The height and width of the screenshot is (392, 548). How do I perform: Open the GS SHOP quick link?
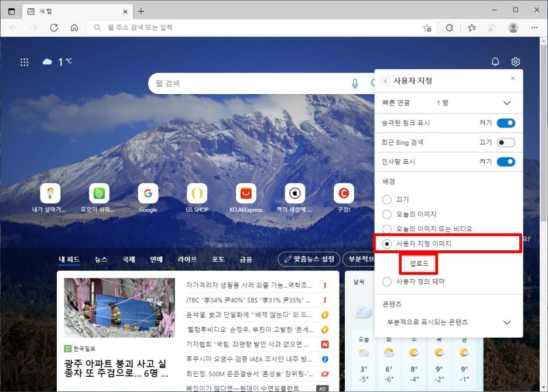(197, 198)
